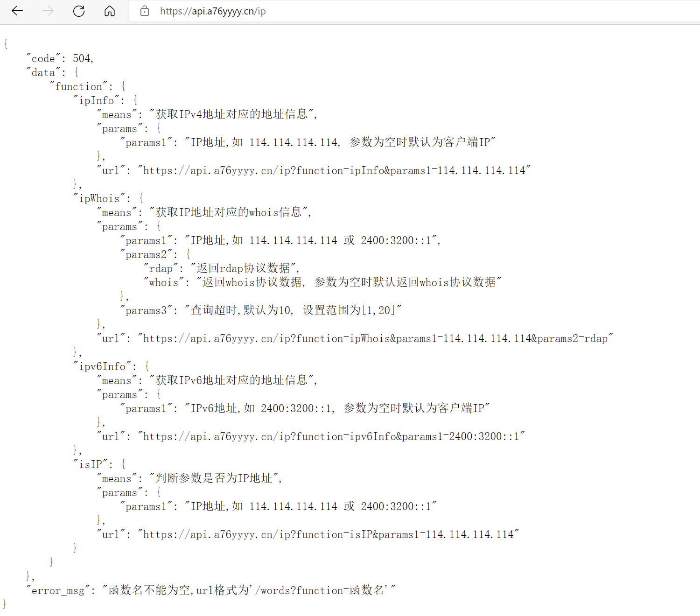Click the "rdap" key under params2
This screenshot has width=700, height=616.
coord(161,268)
